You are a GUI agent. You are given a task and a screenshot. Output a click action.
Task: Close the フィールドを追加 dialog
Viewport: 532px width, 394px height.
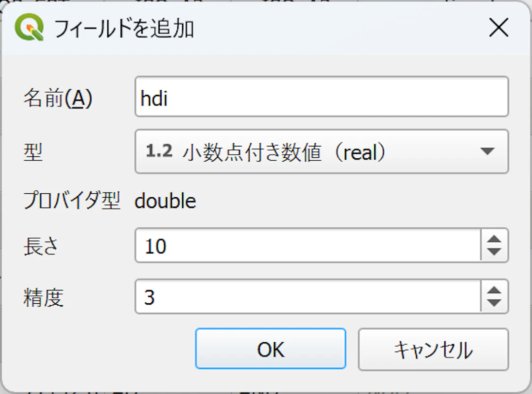[499, 28]
